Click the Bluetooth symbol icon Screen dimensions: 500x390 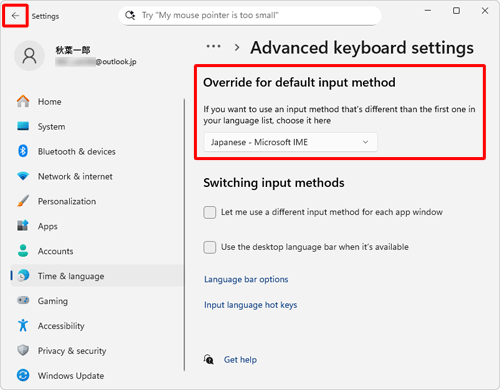[x=23, y=151]
